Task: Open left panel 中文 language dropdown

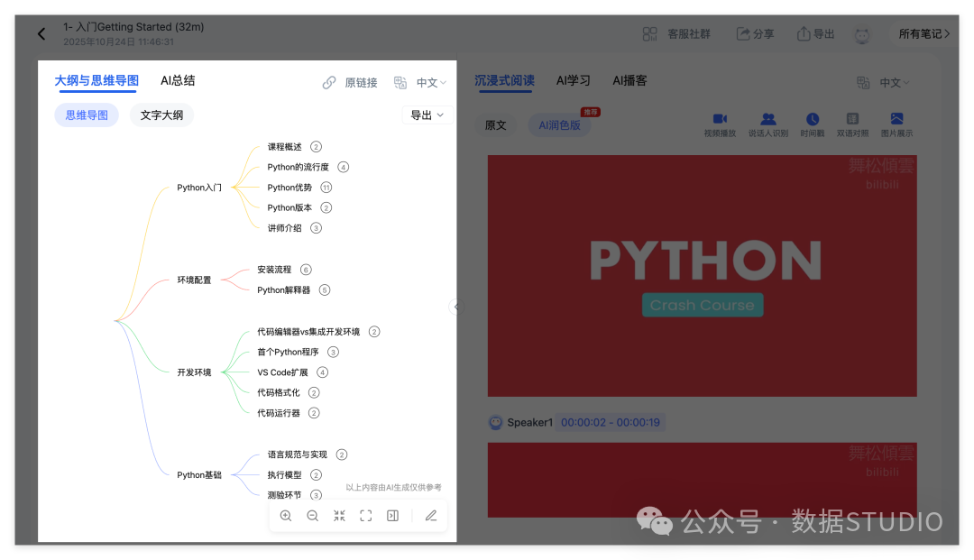Action: tap(430, 83)
